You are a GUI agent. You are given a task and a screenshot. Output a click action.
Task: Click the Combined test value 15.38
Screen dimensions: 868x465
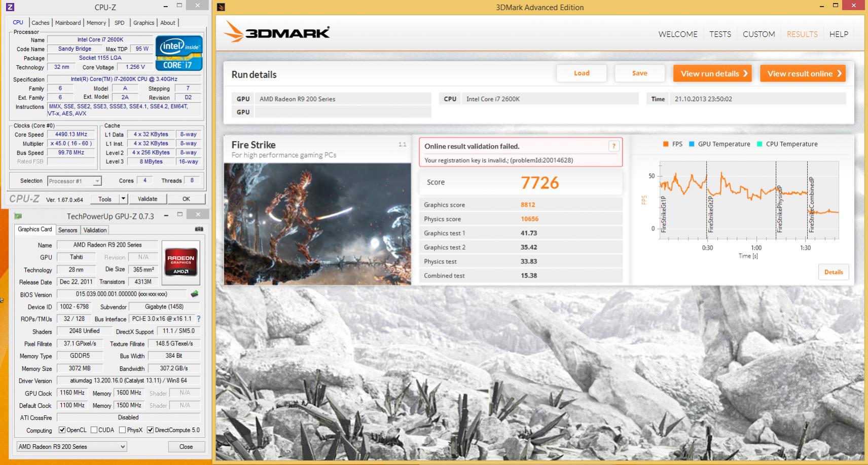click(x=529, y=276)
